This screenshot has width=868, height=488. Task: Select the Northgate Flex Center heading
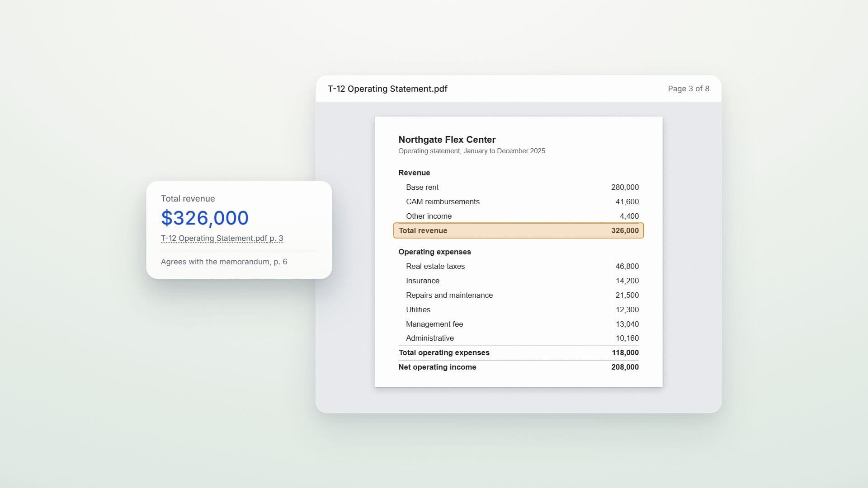(x=447, y=140)
